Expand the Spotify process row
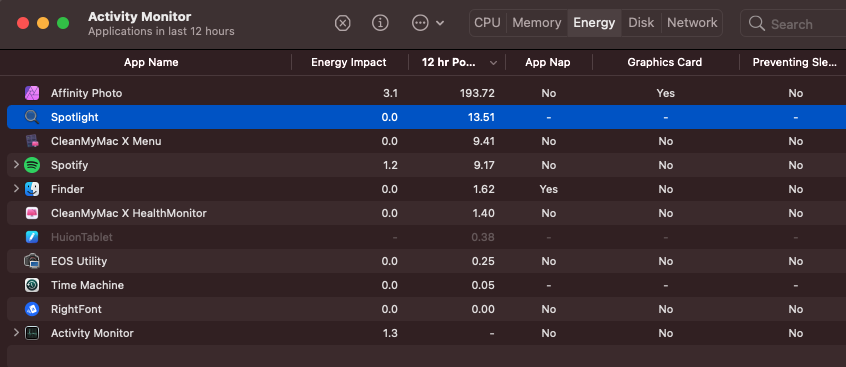Viewport: 846px width, 367px height. [x=16, y=165]
